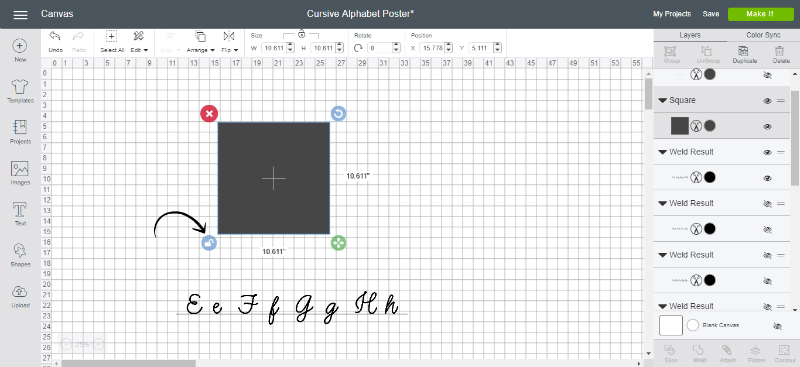This screenshot has width=800, height=367.
Task: Click the lock aspect handle on square
Action: point(209,243)
